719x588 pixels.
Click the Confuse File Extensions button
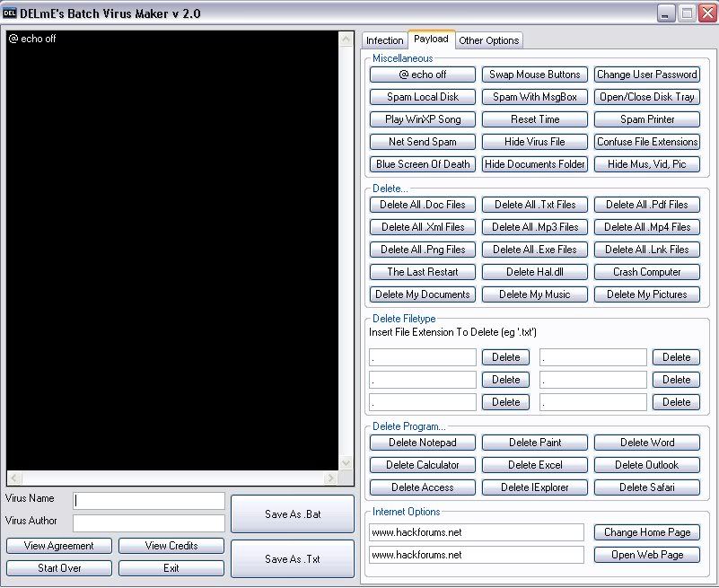[647, 142]
